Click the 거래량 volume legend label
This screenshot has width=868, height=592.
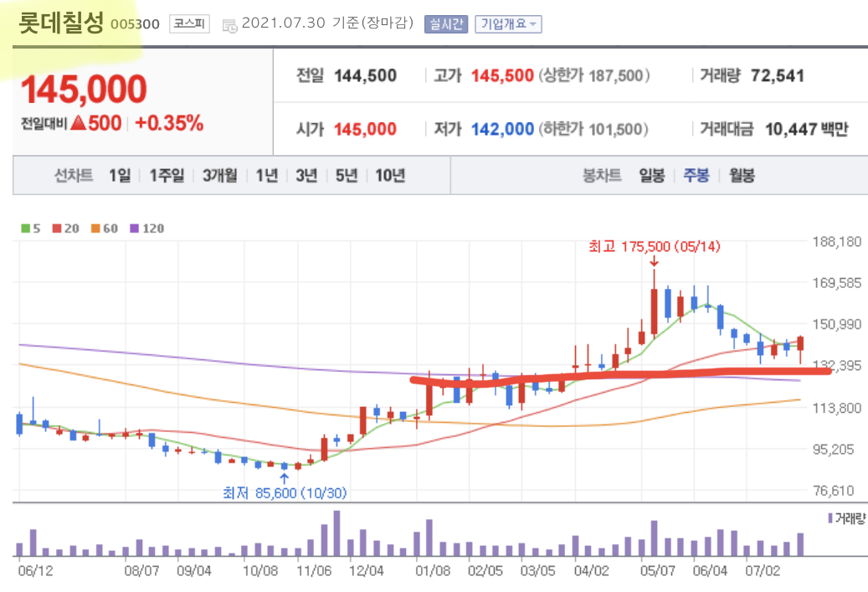(850, 519)
